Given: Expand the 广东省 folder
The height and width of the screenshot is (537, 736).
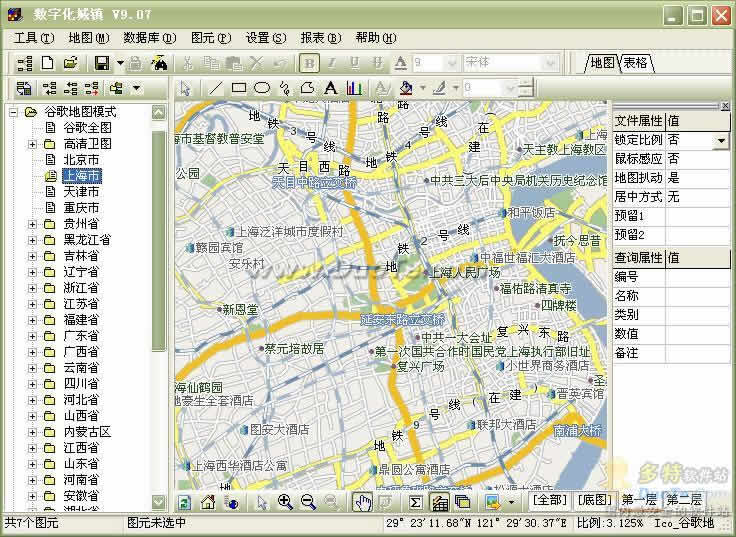Looking at the screenshot, I should click(32, 336).
